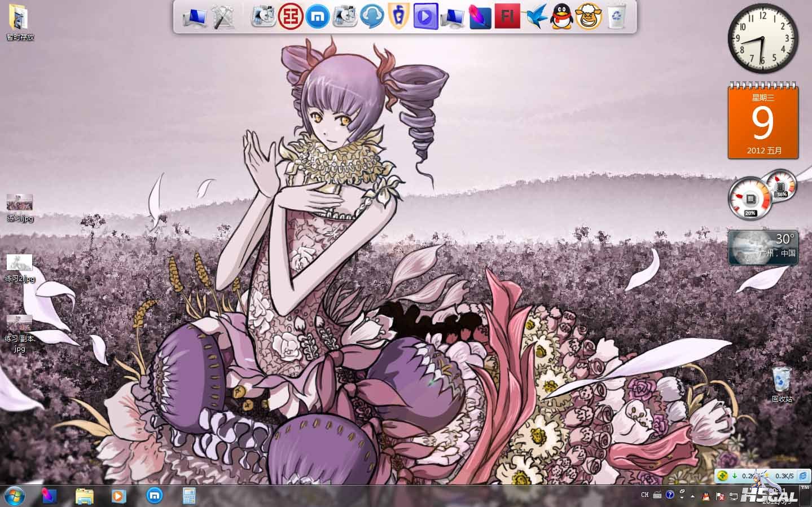The image size is (812, 507).
Task: Launch the pink feather app in top dock
Action: 480,16
